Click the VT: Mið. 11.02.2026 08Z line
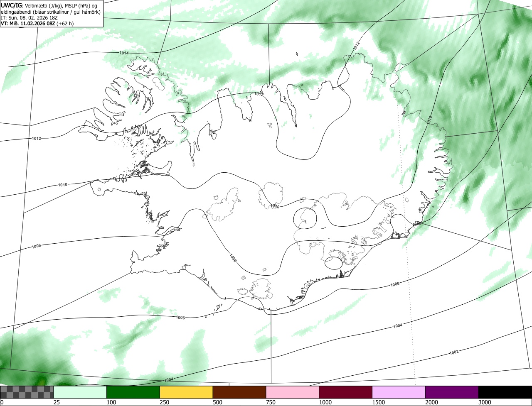This screenshot has height=406, width=532. coord(37,24)
